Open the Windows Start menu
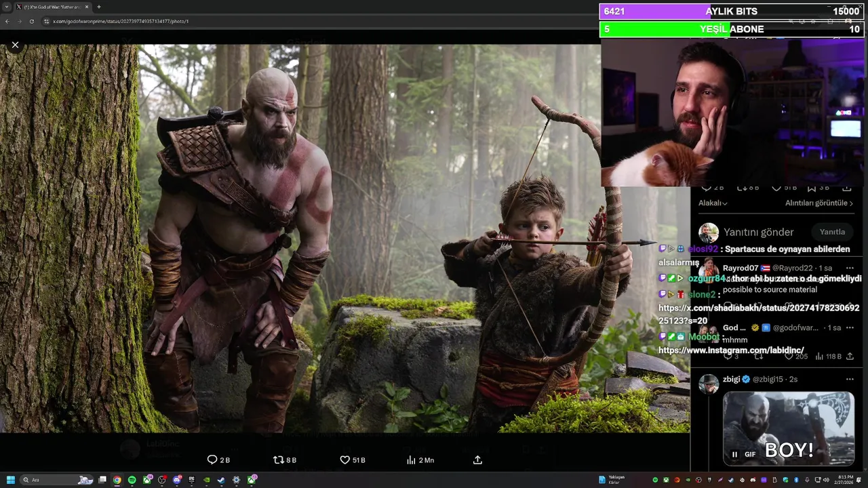868x488 pixels. [10, 480]
